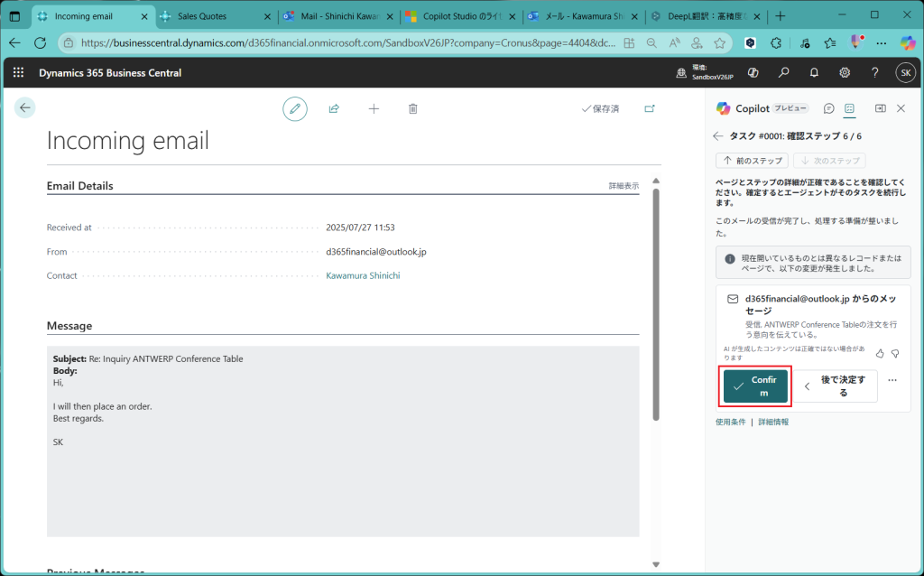Screen dimensions: 924x576
Task: Collapse the Email Details section header
Action: [79, 186]
